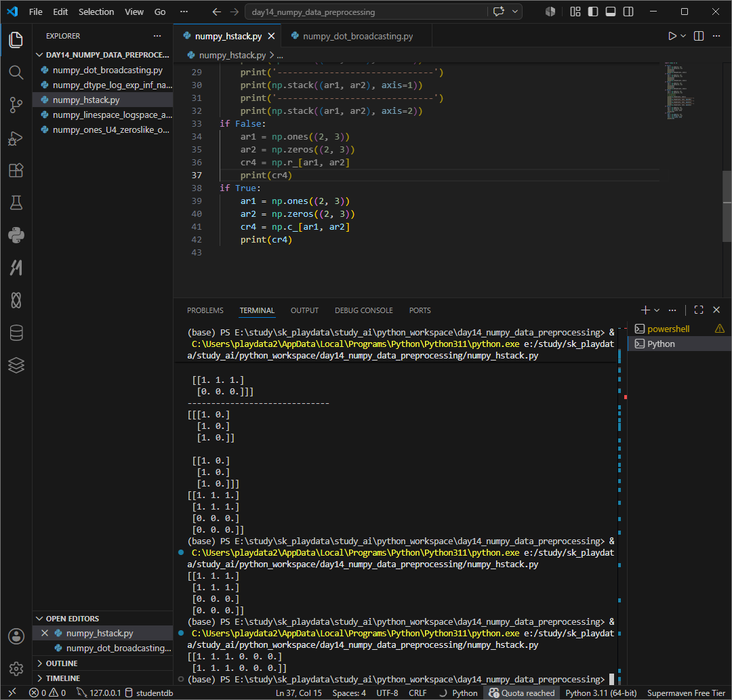Image resolution: width=732 pixels, height=700 pixels.
Task: Open numpy_dtype_log_exp_inf_na file in explorer
Action: click(103, 85)
